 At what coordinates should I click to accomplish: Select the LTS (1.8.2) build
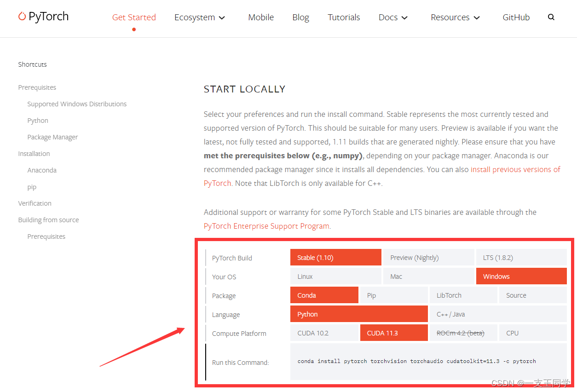(x=521, y=257)
